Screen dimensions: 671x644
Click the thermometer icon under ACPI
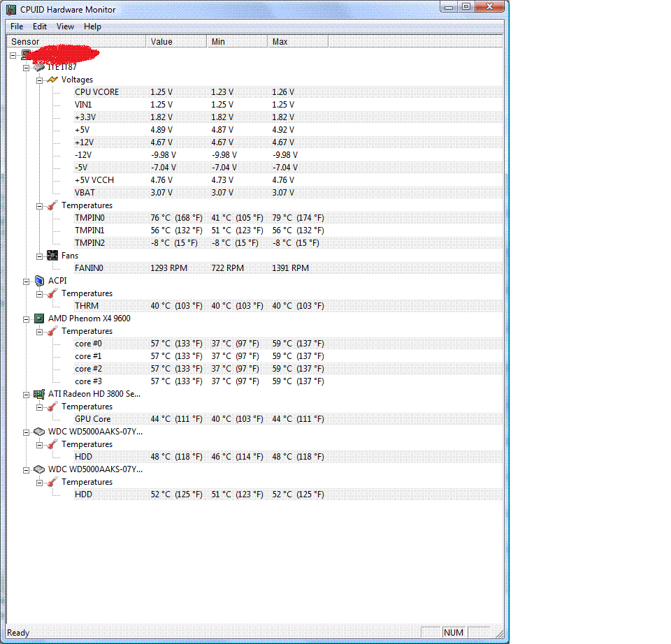point(52,293)
